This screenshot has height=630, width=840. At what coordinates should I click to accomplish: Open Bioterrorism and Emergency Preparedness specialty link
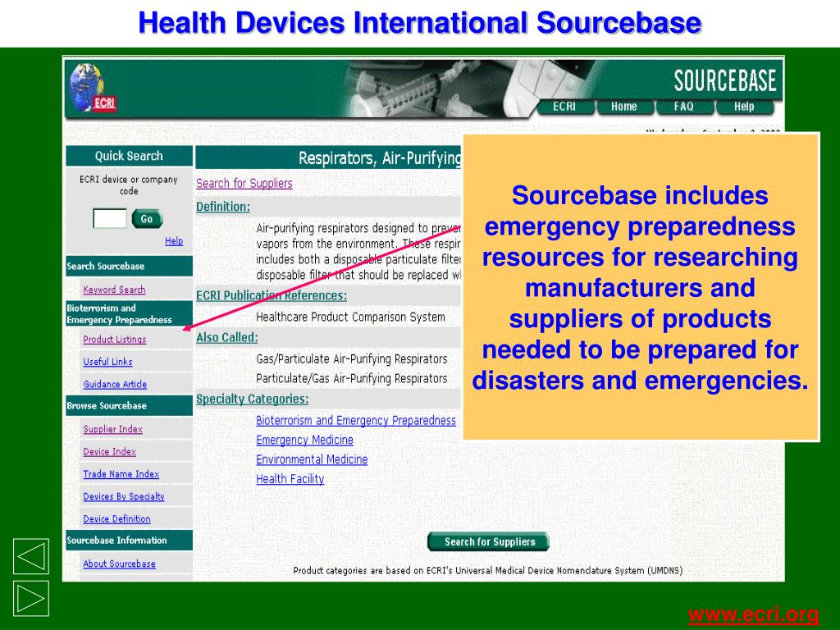tap(356, 421)
